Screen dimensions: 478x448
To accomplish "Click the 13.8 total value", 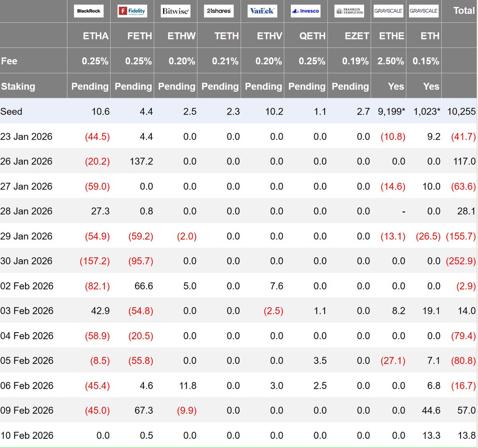I will [x=466, y=435].
